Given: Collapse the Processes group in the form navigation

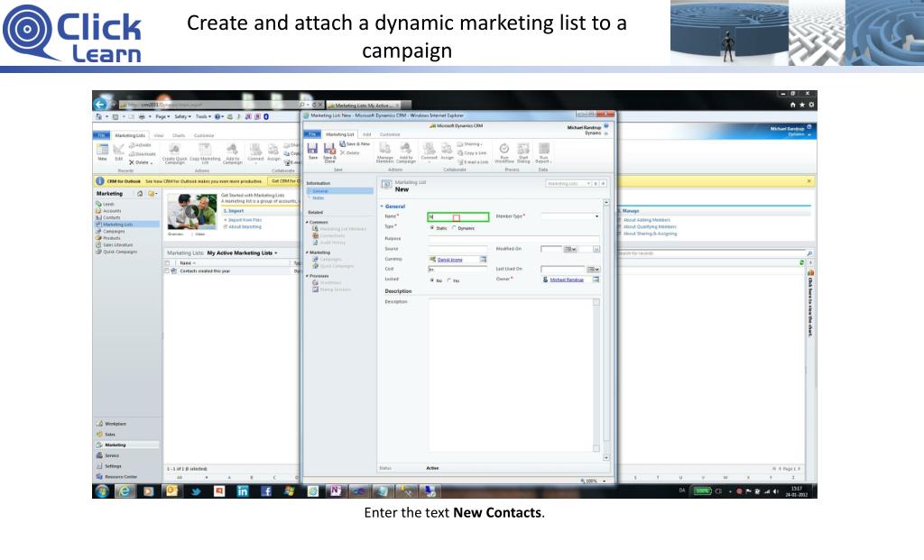Looking at the screenshot, I should 307,276.
